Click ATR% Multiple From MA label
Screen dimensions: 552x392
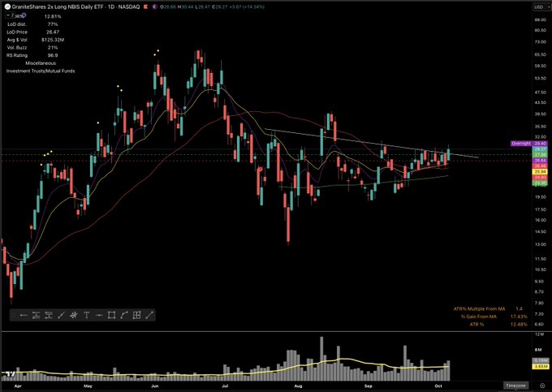click(479, 308)
